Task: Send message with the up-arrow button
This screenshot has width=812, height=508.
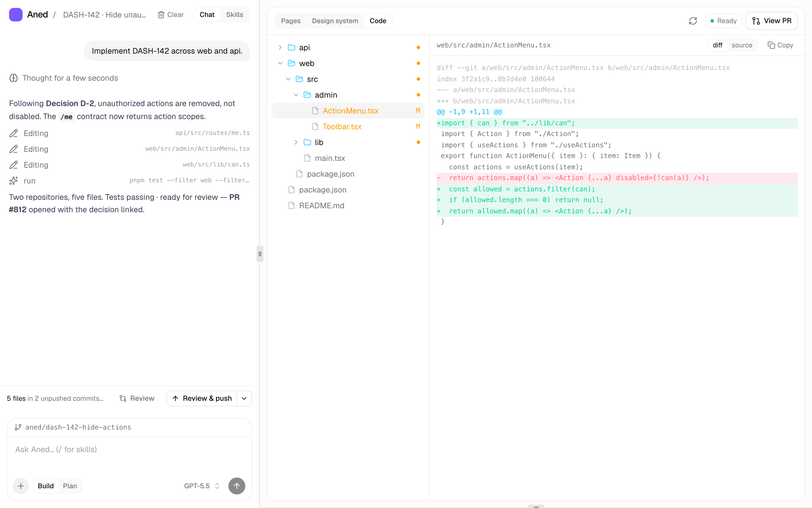Action: tap(237, 486)
